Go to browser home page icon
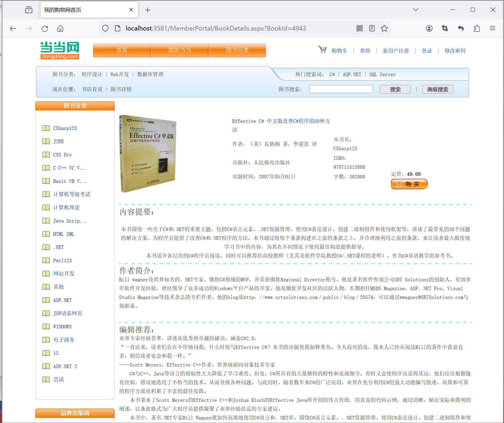504x423 pixels. point(60,29)
